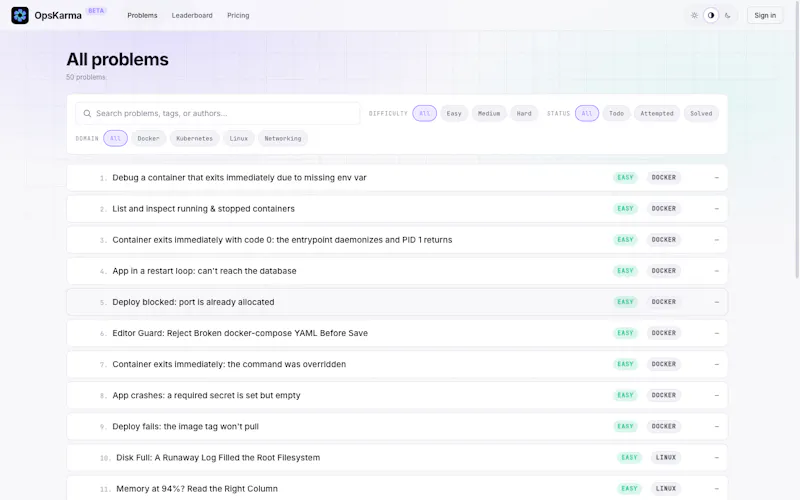Viewport: 800px width, 500px height.
Task: Click status dash on missing env var row
Action: (x=717, y=178)
